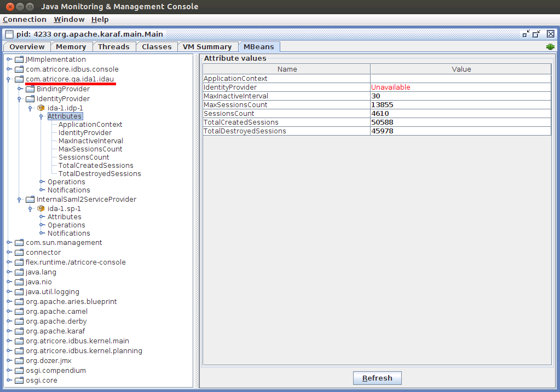The height and width of the screenshot is (392, 560).
Task: Click the Refresh button
Action: pyautogui.click(x=377, y=378)
